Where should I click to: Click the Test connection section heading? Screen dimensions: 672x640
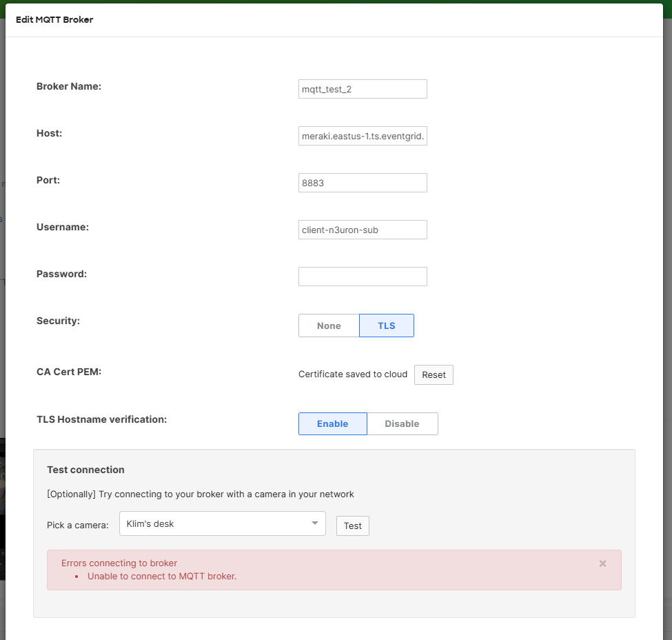pyautogui.click(x=85, y=470)
